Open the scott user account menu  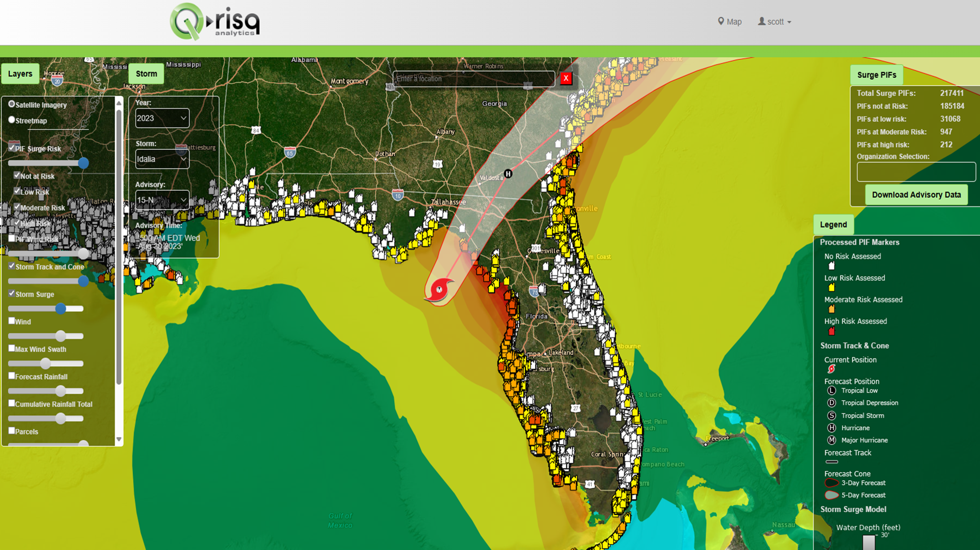(x=774, y=22)
